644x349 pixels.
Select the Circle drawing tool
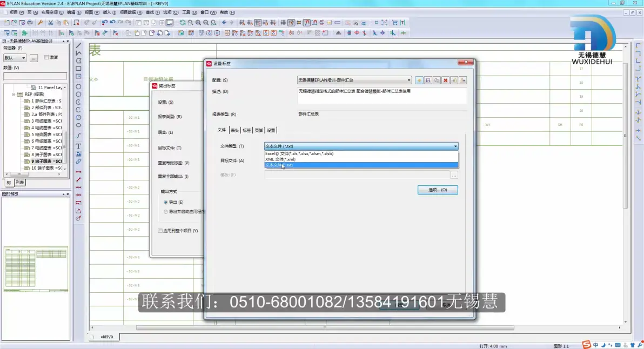[78, 86]
